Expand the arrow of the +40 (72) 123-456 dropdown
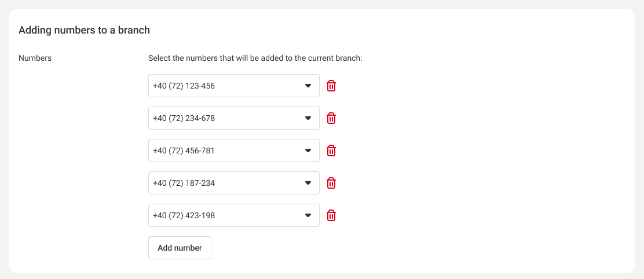The height and width of the screenshot is (279, 644). pos(308,86)
